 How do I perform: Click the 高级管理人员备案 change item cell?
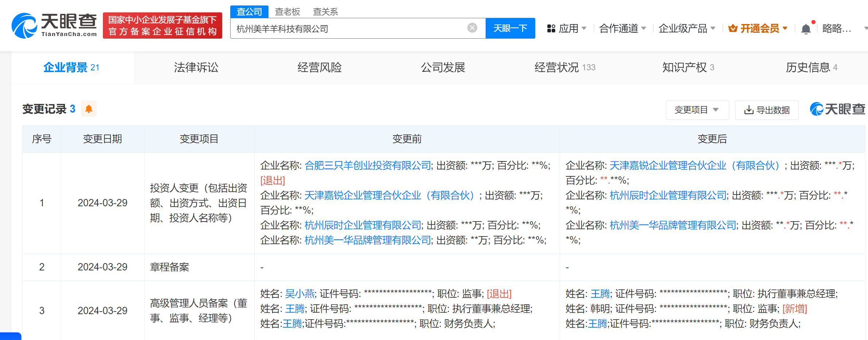tap(198, 310)
